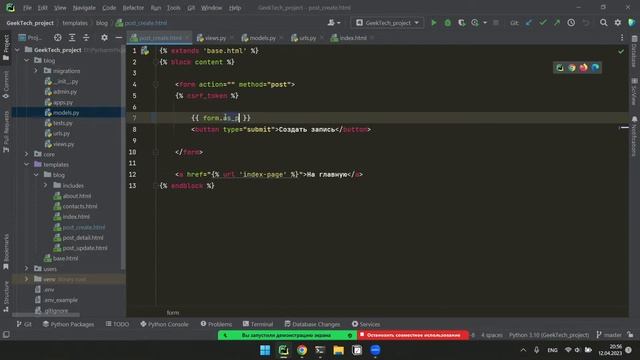640x360 pixels.
Task: Open GeekTech_project run configuration dropdown
Action: (x=387, y=23)
